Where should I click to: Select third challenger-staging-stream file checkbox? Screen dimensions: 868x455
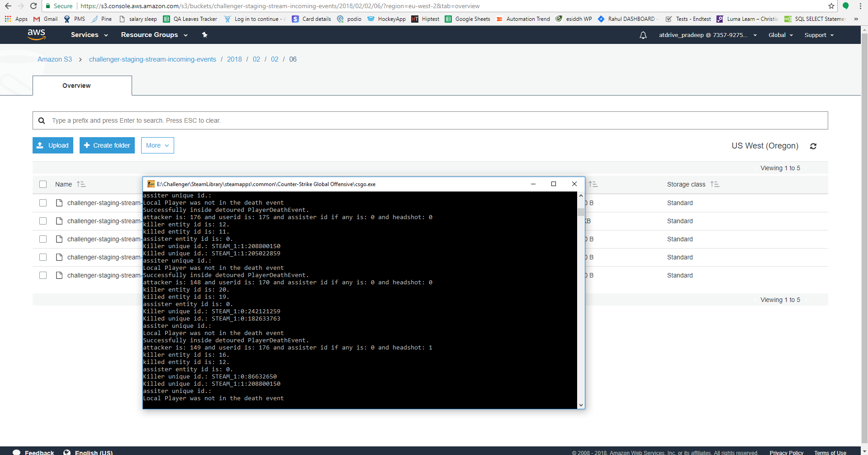click(x=43, y=239)
